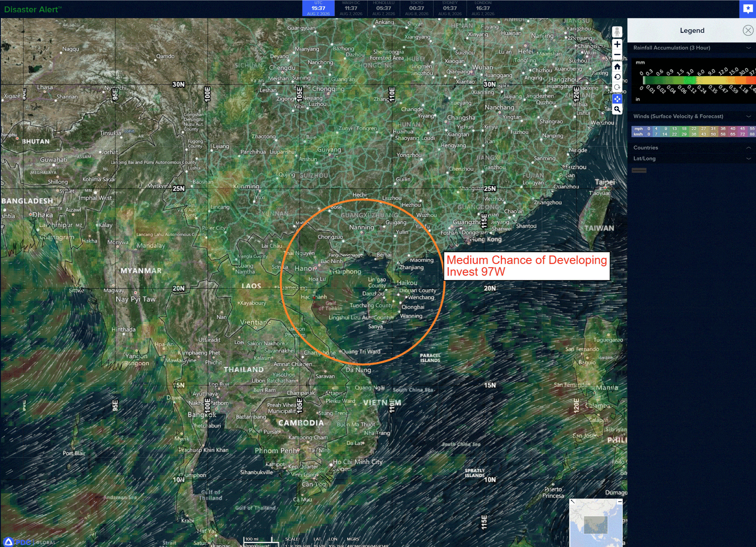Select the UTC clock tab
756x547 pixels.
tap(318, 8)
